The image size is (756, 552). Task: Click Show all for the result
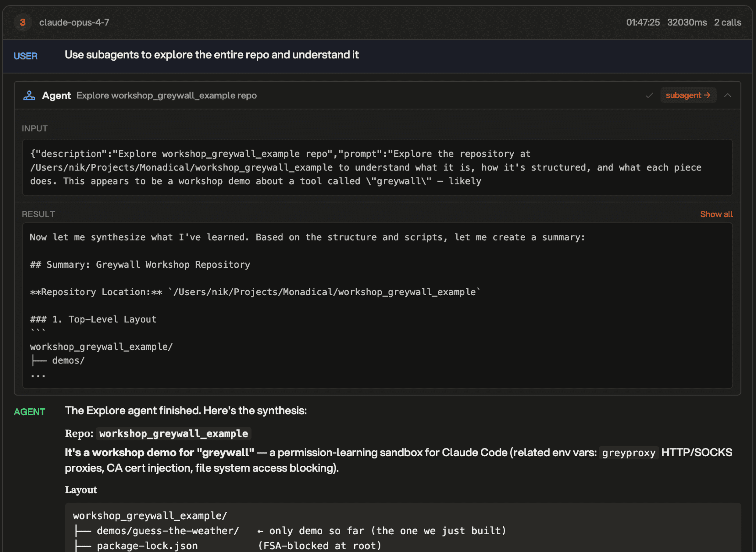716,214
